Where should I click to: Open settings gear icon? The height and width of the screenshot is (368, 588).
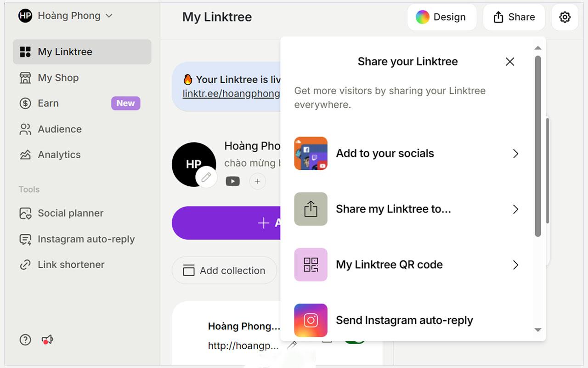(x=565, y=17)
